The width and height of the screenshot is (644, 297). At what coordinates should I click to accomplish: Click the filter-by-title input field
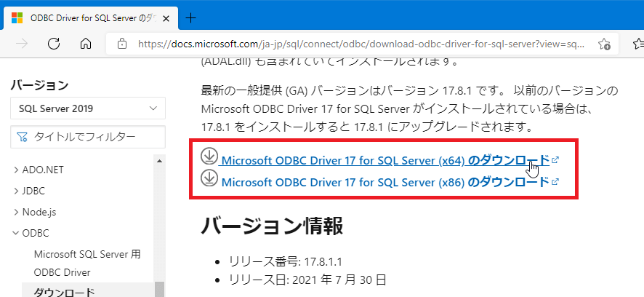[x=94, y=136]
